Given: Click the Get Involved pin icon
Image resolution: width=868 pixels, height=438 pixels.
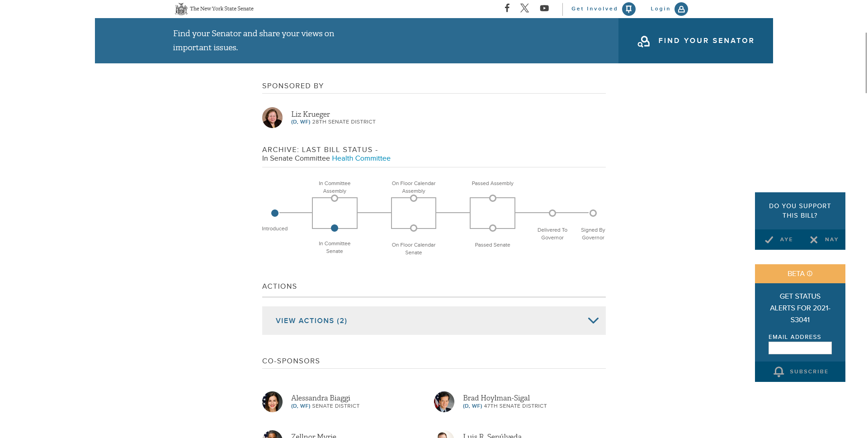Looking at the screenshot, I should (629, 9).
